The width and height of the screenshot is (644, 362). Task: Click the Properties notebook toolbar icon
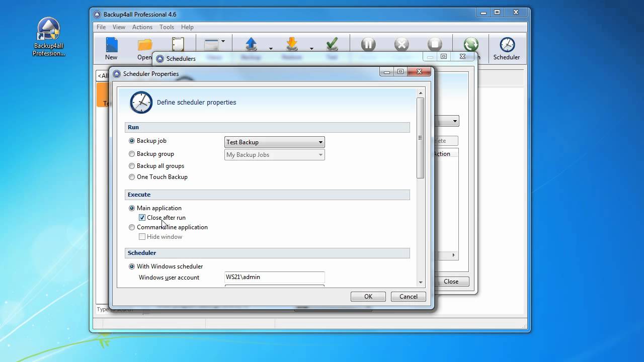(178, 44)
